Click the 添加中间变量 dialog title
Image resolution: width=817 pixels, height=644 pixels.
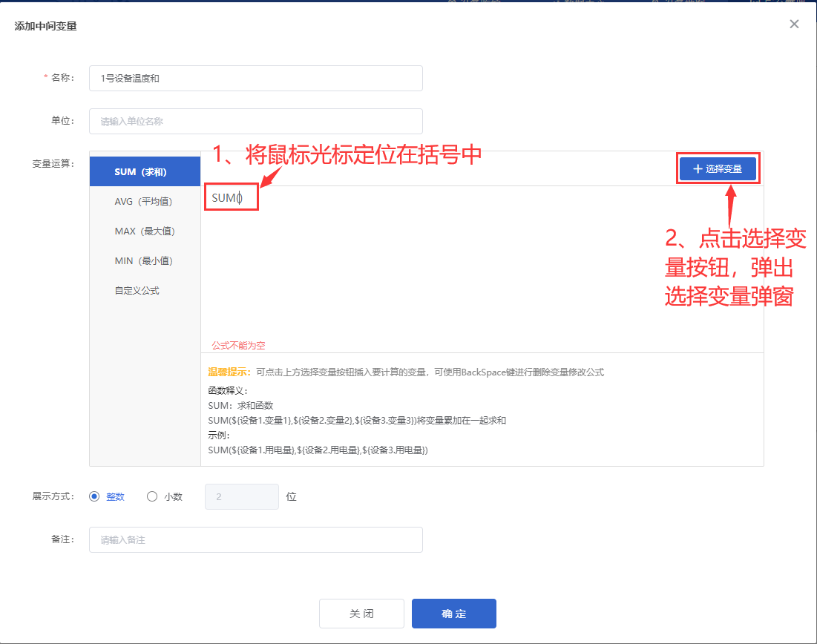pos(45,26)
